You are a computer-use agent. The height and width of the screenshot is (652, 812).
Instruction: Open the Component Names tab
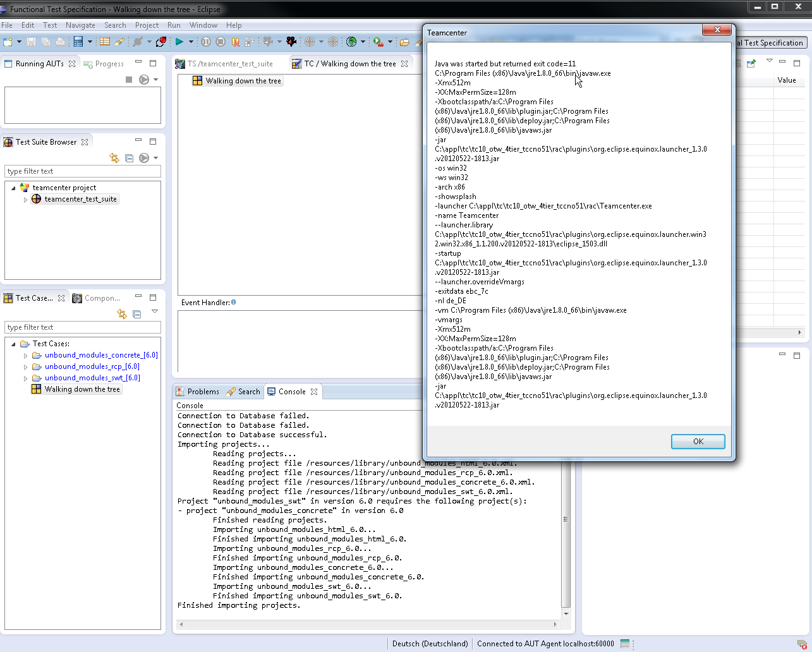pyautogui.click(x=96, y=298)
